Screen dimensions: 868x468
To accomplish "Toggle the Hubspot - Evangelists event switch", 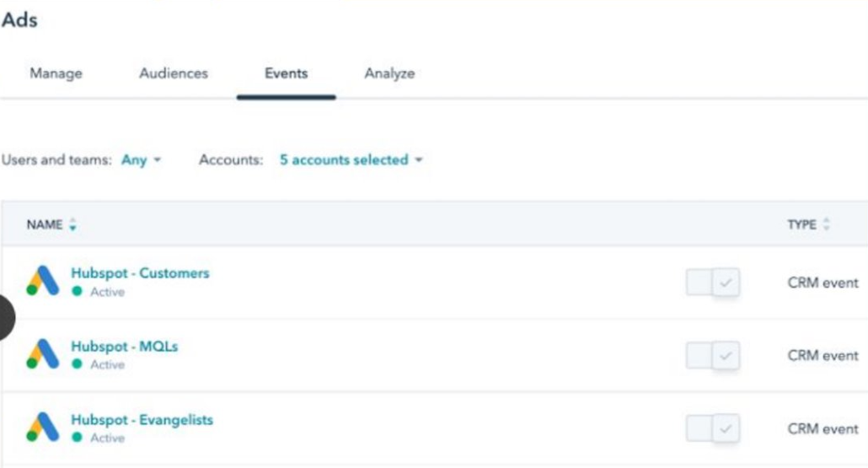I will click(x=712, y=428).
